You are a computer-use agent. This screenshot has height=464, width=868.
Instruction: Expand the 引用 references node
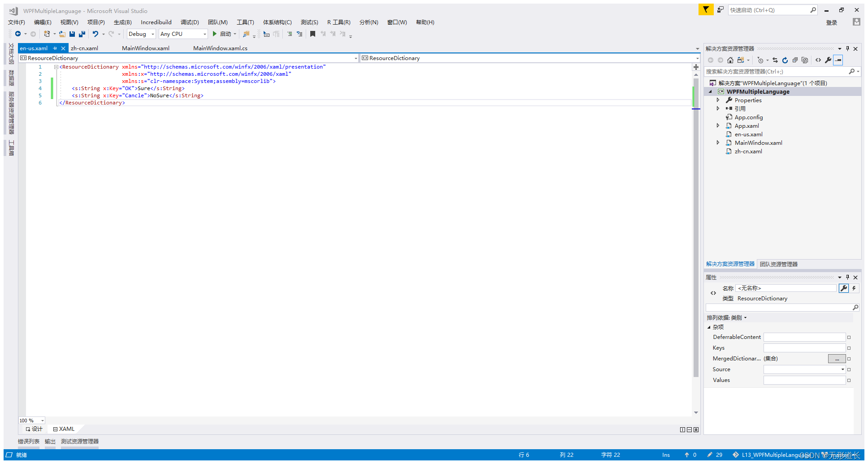coord(718,108)
